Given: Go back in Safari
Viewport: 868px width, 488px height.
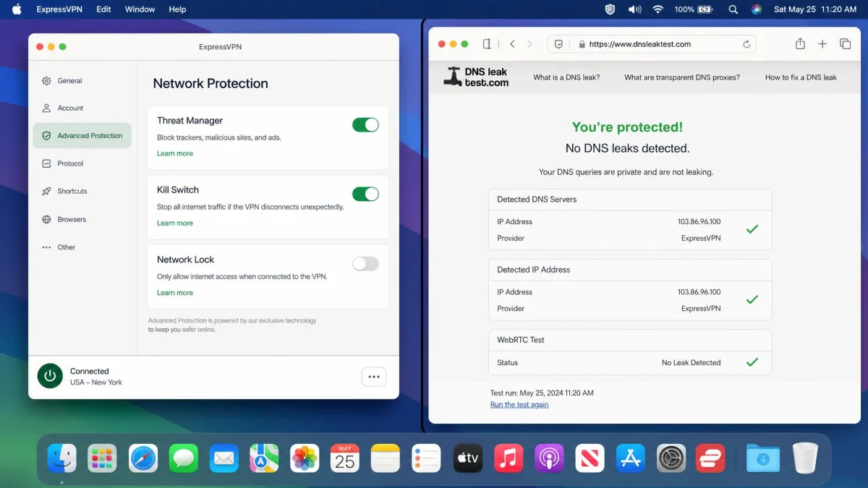Looking at the screenshot, I should click(512, 44).
